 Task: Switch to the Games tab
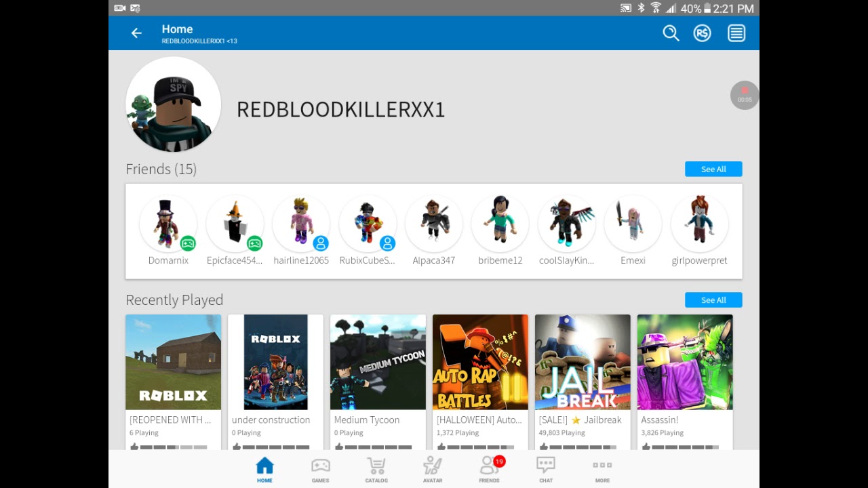tap(320, 470)
